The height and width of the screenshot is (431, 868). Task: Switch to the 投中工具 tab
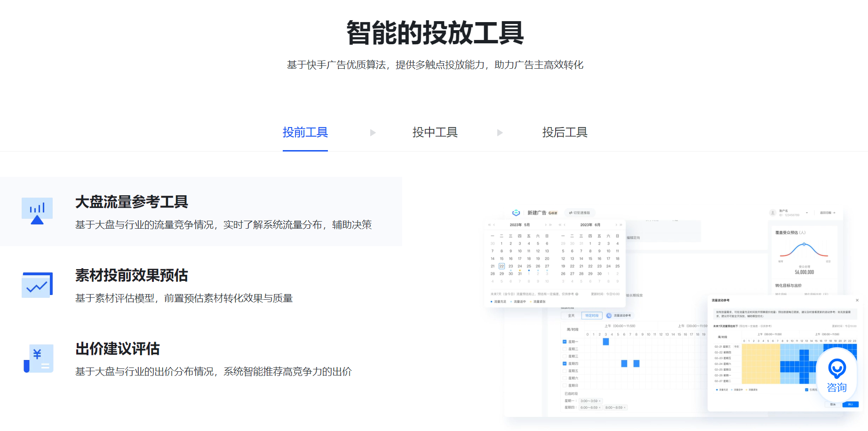click(x=435, y=132)
